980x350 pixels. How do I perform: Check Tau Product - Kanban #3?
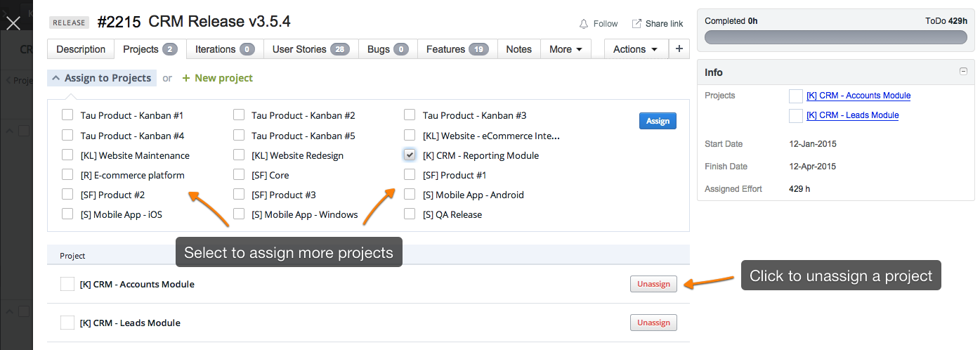(x=410, y=115)
